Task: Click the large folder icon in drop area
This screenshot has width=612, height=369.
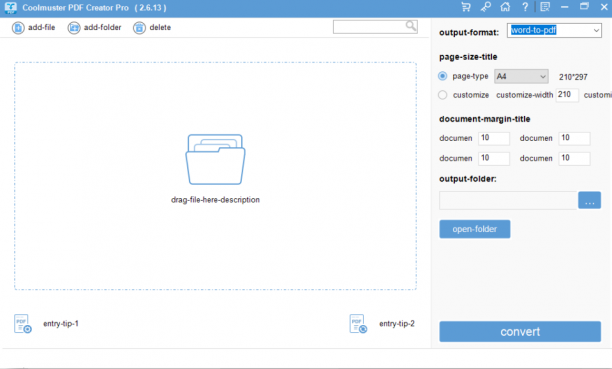Action: (215, 159)
